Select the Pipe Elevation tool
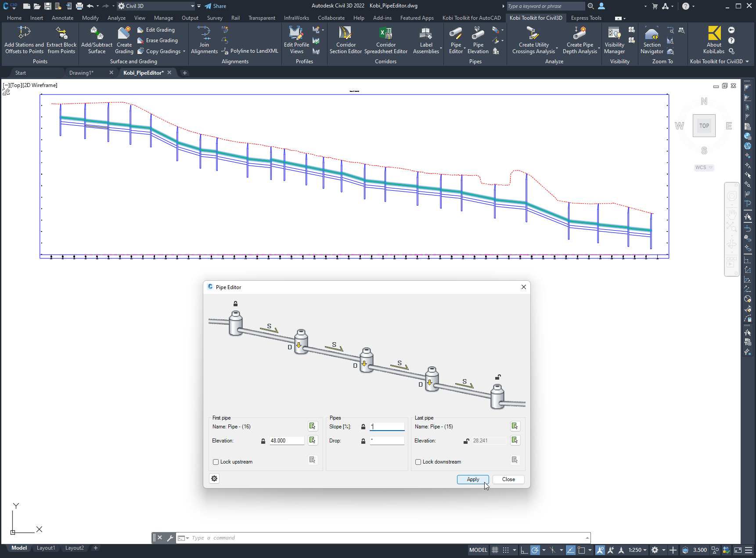 (478, 40)
